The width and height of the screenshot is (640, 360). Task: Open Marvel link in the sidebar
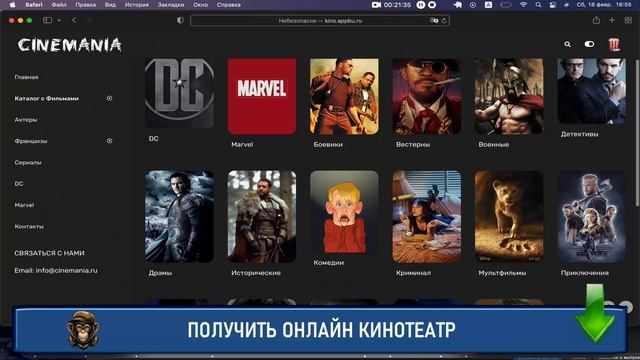pyautogui.click(x=24, y=205)
